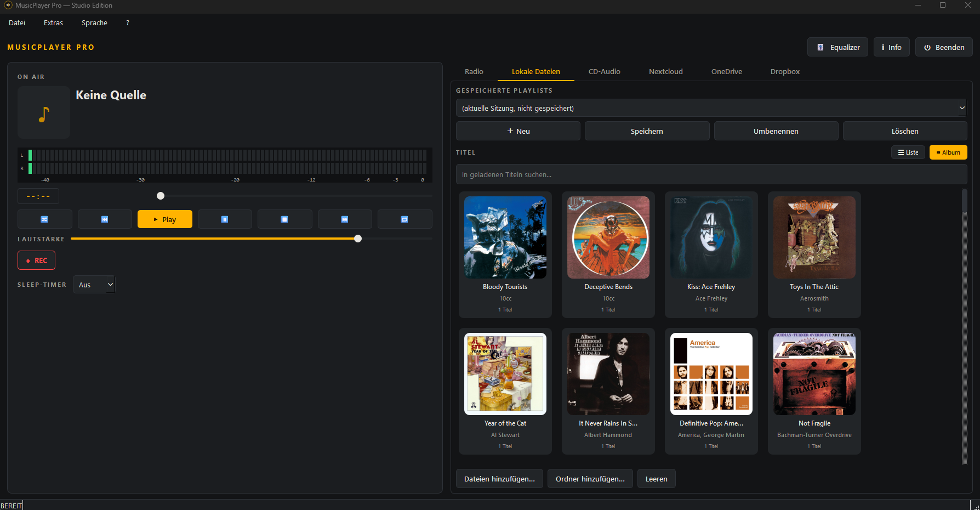Skip to the next track

(345, 219)
